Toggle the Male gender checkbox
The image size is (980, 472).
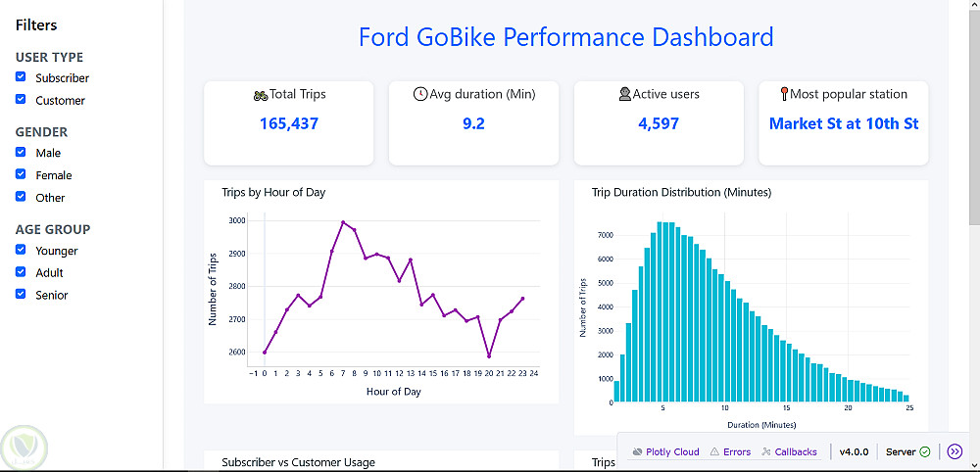(21, 153)
